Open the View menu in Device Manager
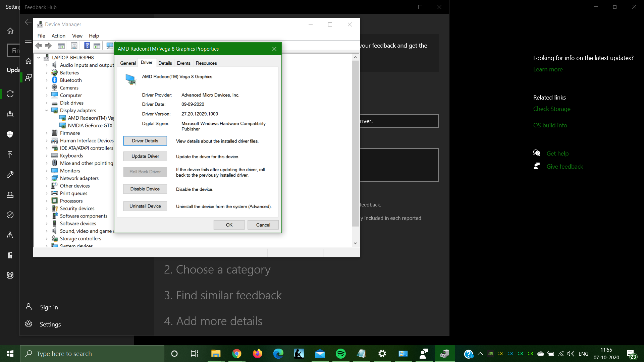 [x=77, y=36]
